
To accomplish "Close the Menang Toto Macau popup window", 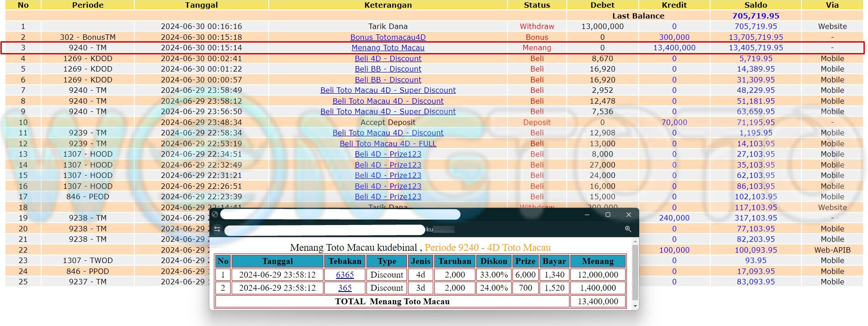I will tap(628, 215).
